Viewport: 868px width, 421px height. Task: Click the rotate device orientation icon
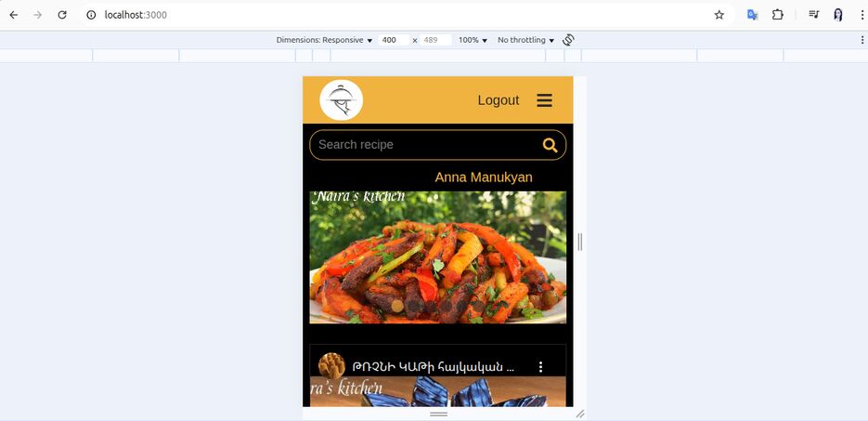(568, 40)
